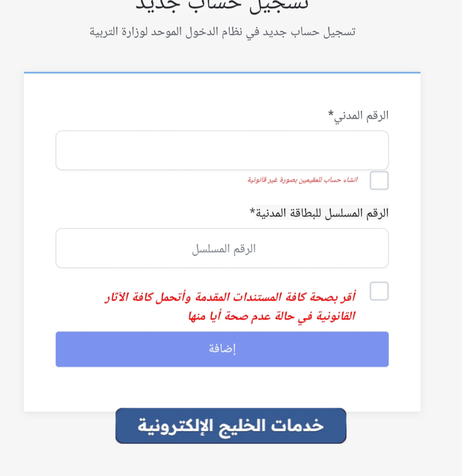
Task: Tick the checkbox for illegal residents account
Action: click(379, 180)
